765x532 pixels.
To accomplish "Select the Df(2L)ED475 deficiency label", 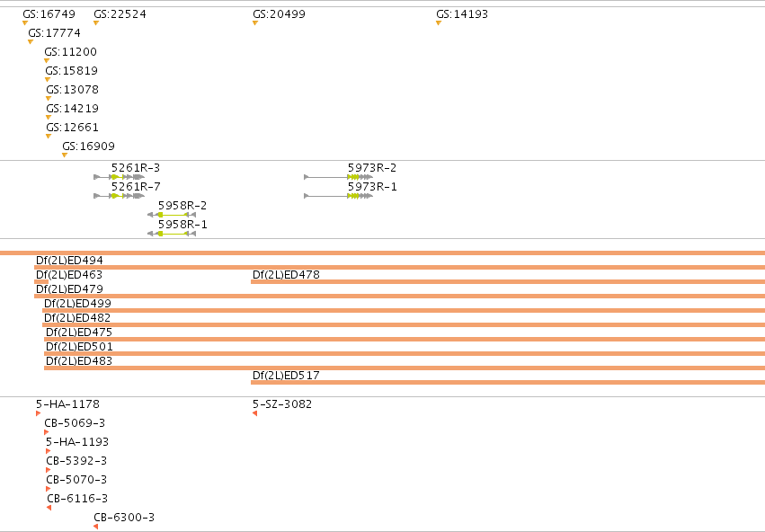I will click(x=79, y=332).
